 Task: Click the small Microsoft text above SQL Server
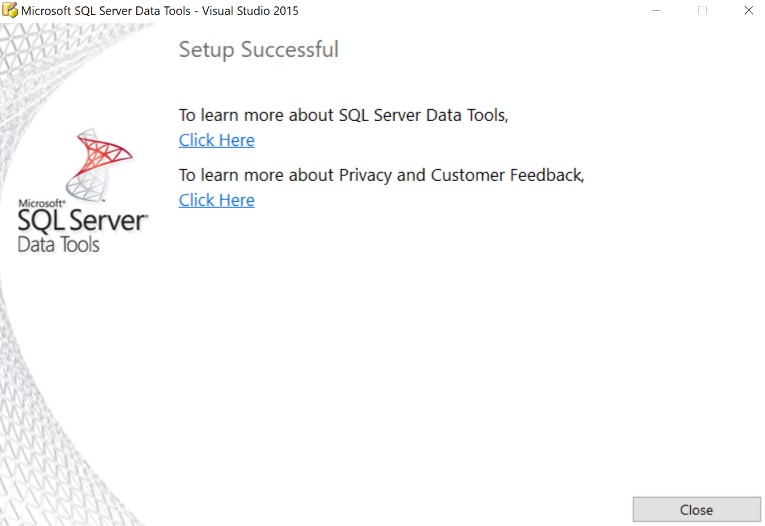click(38, 202)
